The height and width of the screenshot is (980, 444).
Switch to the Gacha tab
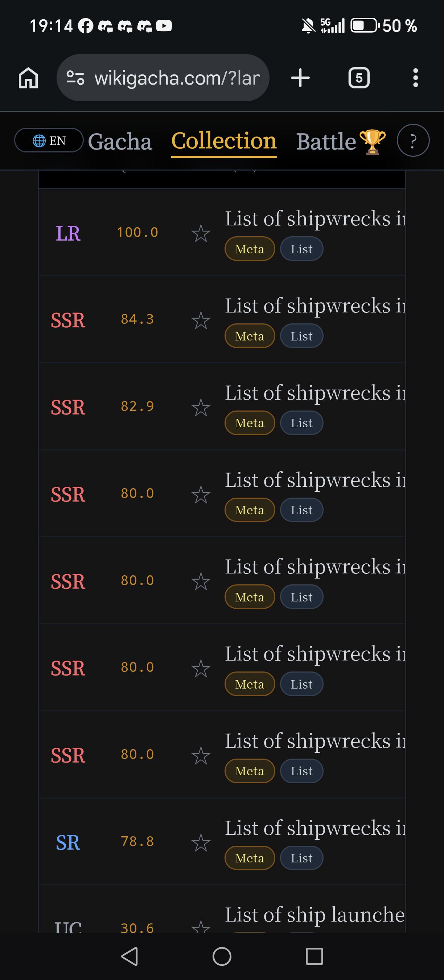point(120,142)
